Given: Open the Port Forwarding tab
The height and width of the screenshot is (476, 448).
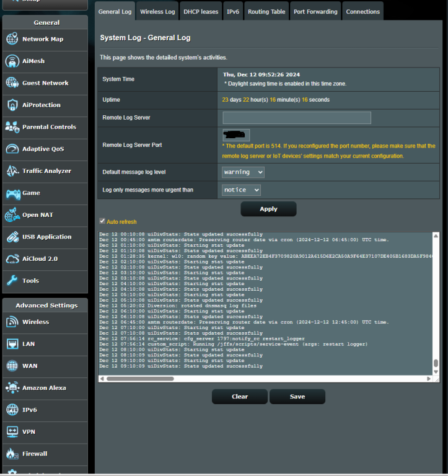Looking at the screenshot, I should [x=315, y=12].
